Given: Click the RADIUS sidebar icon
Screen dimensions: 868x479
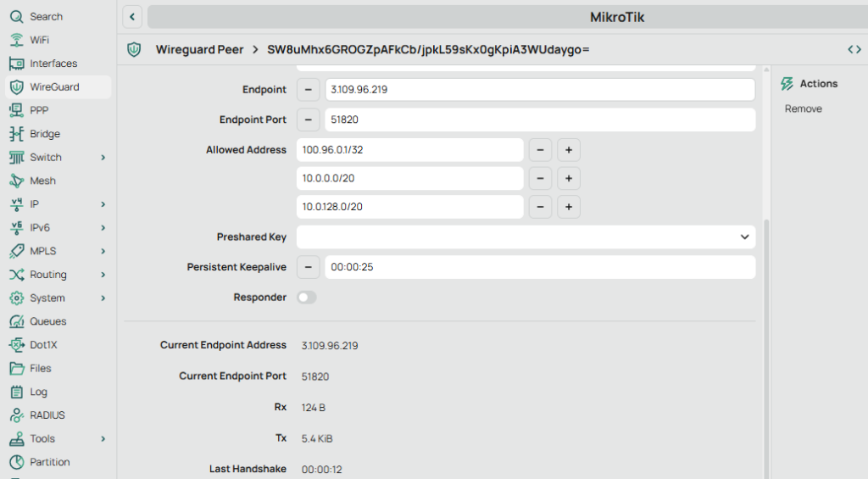Looking at the screenshot, I should (16, 415).
